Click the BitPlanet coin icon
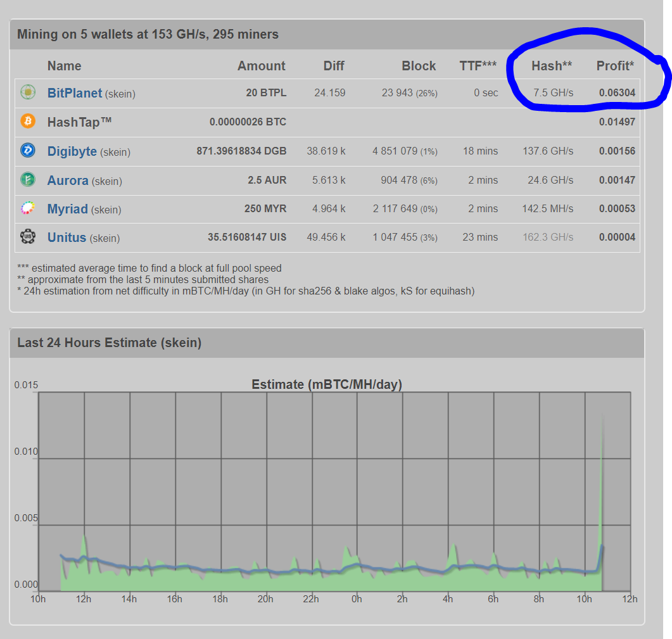672x639 pixels. tap(29, 92)
